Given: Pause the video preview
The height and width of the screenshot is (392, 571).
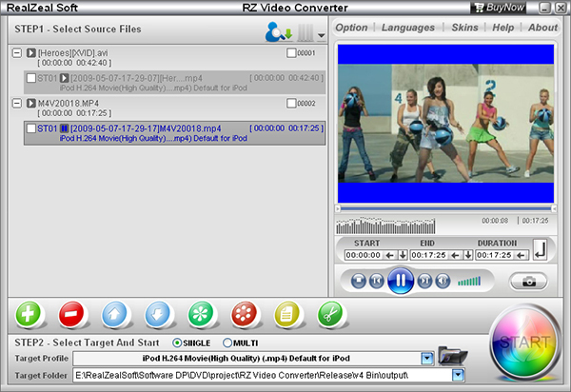Looking at the screenshot, I should click(401, 281).
